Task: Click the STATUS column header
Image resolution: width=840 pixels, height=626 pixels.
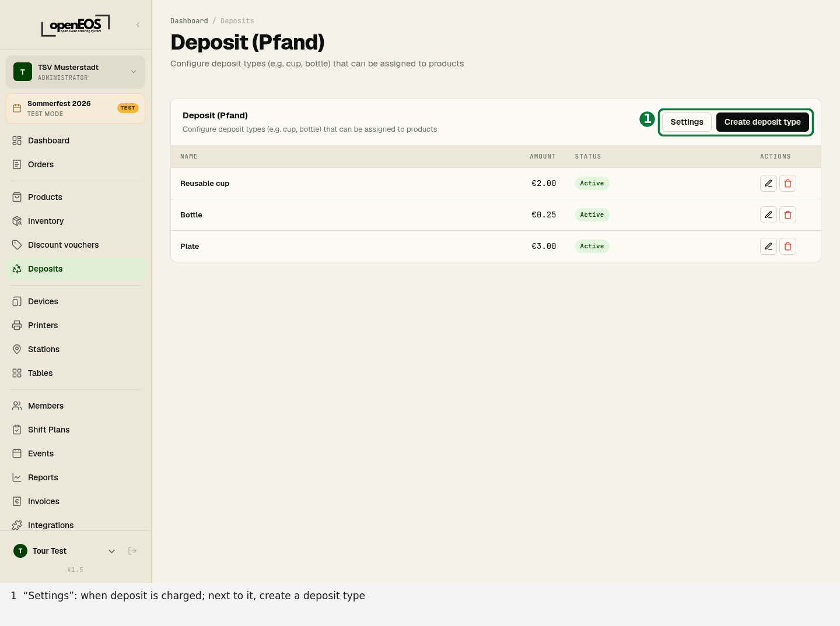Action: [x=588, y=157]
